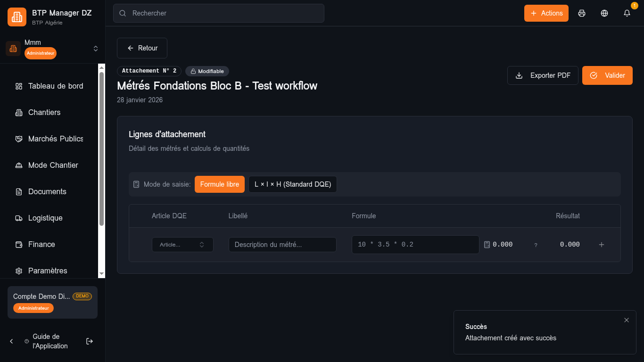The width and height of the screenshot is (644, 362).
Task: Click the Valider button
Action: pyautogui.click(x=607, y=75)
